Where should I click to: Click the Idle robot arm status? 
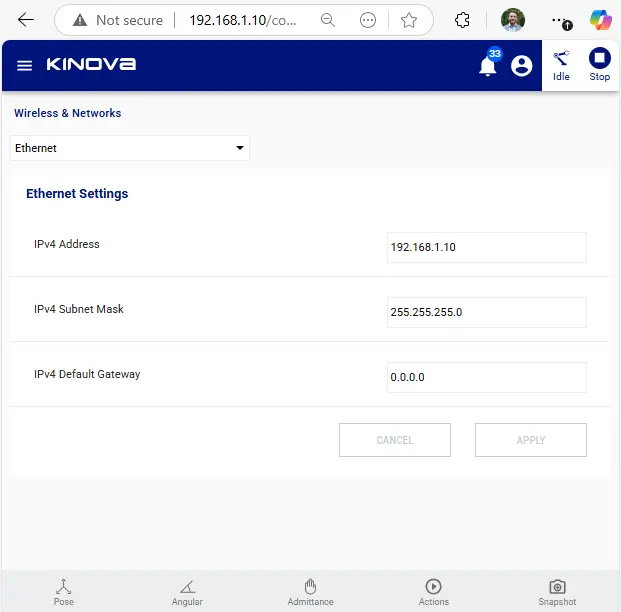tap(561, 66)
